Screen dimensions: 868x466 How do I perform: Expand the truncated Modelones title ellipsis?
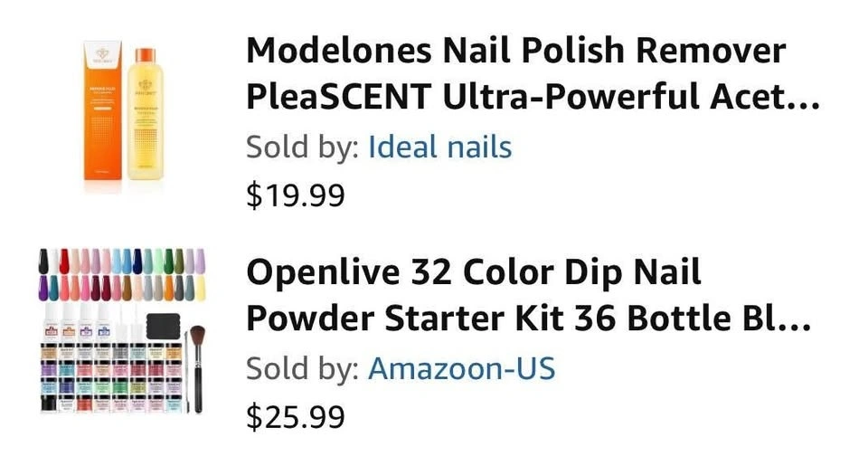pos(799,98)
